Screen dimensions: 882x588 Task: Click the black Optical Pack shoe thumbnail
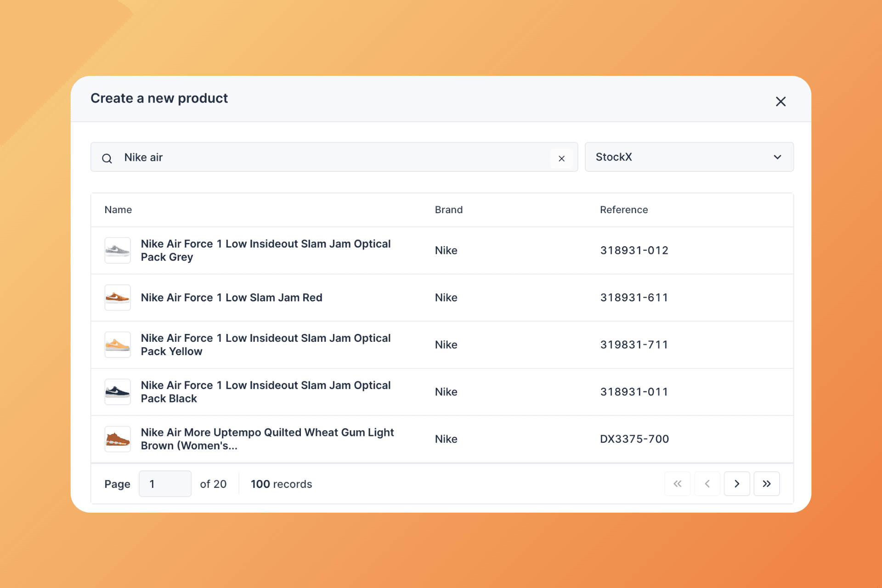(118, 392)
